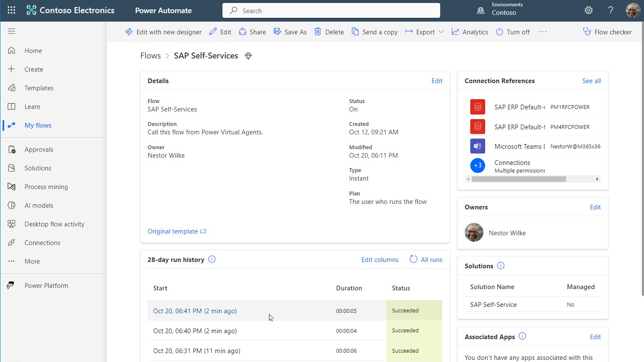Image resolution: width=644 pixels, height=362 pixels.
Task: Open the Oct 20, 06:31 PM run
Action: click(197, 351)
